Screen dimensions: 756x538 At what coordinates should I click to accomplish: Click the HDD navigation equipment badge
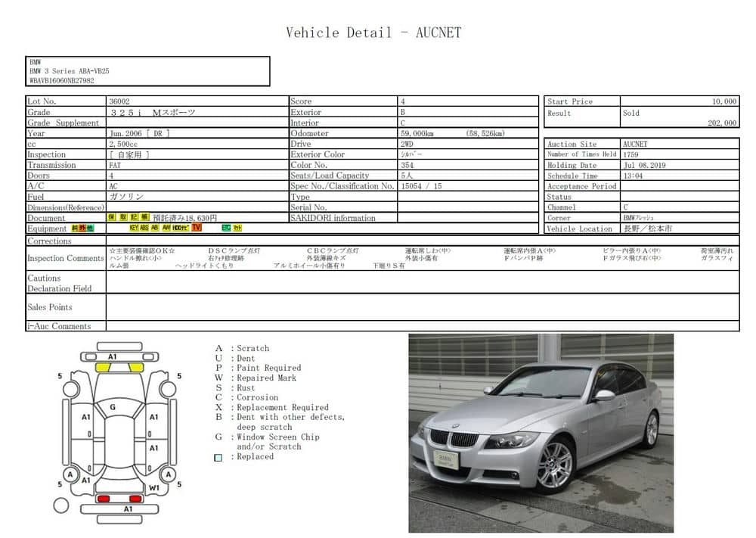[181, 228]
